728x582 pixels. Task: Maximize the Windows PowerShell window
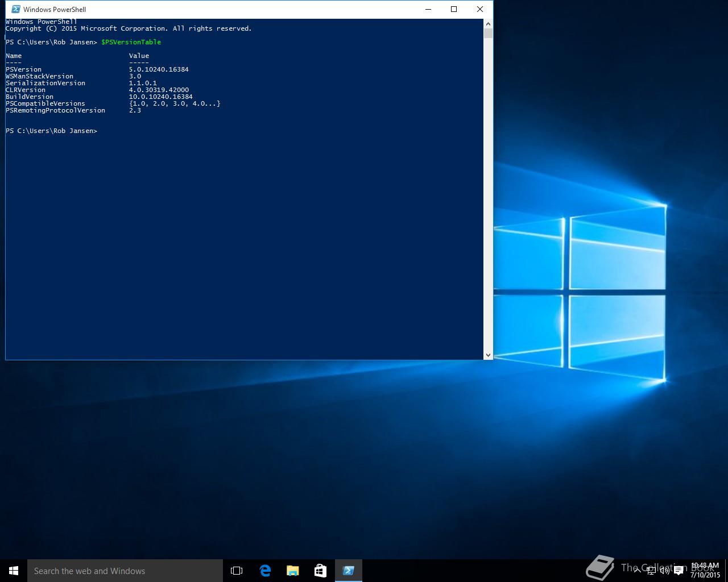[x=454, y=9]
